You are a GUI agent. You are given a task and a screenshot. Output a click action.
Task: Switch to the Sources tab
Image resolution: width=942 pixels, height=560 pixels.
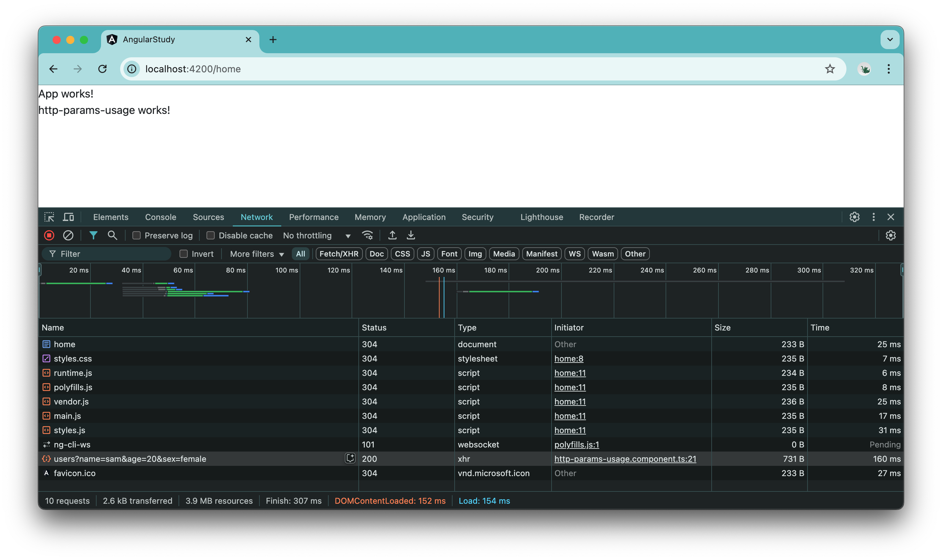pos(209,217)
